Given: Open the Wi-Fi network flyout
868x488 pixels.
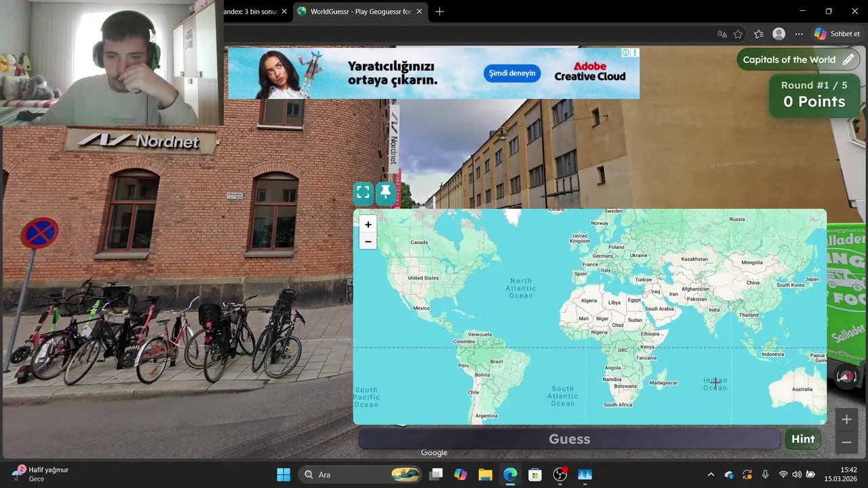Looking at the screenshot, I should (783, 474).
